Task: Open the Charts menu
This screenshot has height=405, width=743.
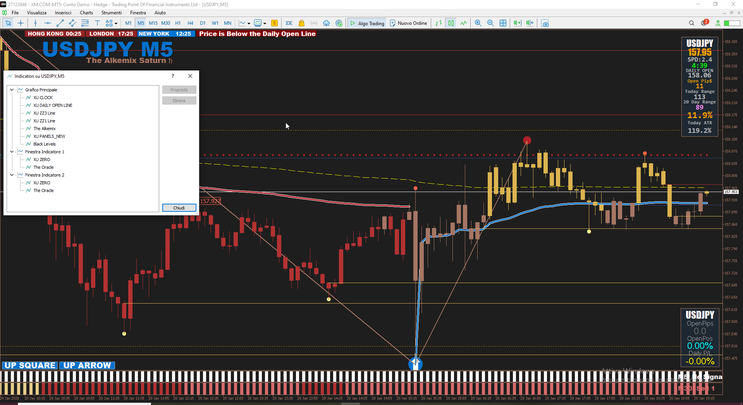Action: point(86,13)
